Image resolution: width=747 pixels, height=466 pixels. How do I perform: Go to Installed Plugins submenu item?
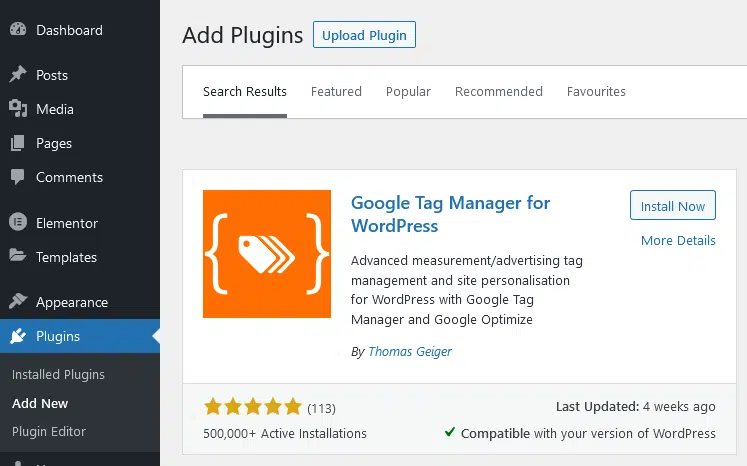(x=58, y=375)
